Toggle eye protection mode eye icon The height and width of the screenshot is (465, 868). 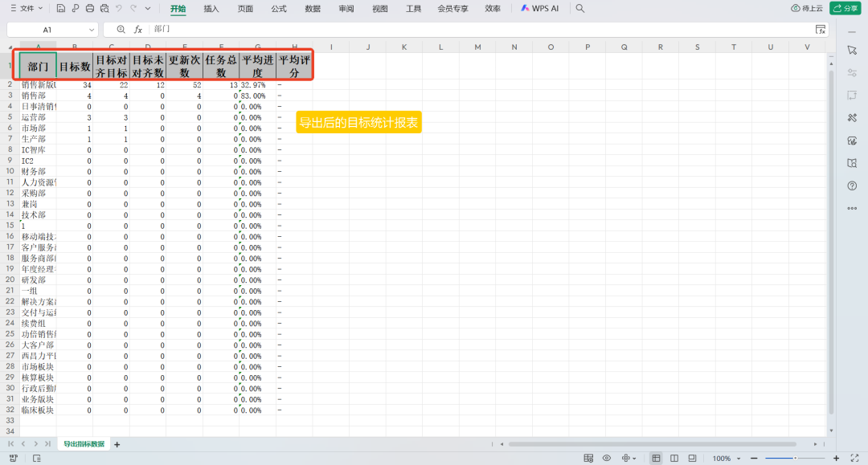607,459
